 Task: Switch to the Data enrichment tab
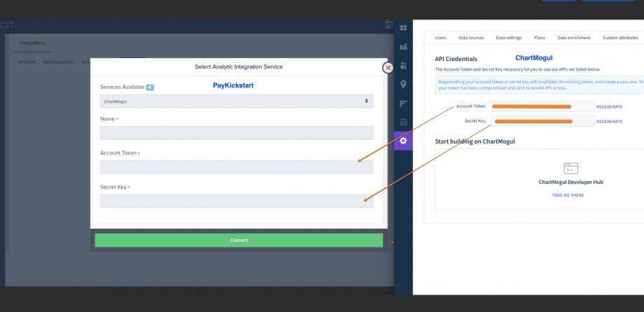point(574,38)
